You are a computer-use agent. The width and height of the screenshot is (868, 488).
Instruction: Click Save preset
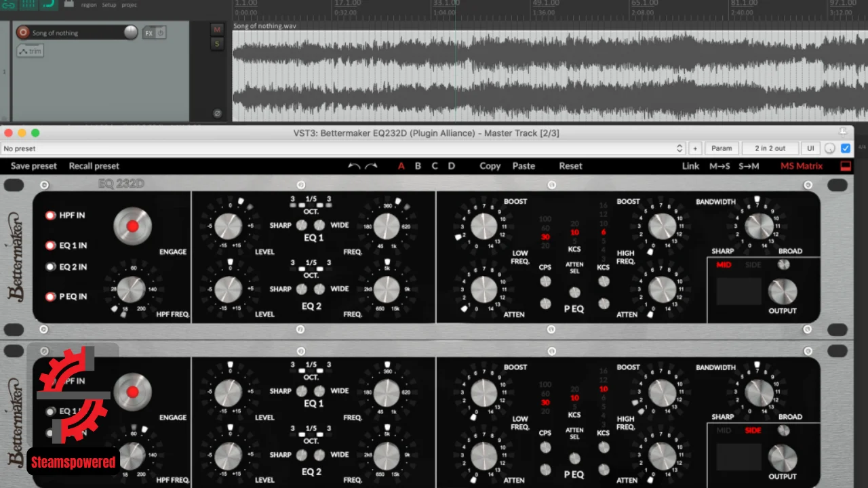pyautogui.click(x=34, y=166)
